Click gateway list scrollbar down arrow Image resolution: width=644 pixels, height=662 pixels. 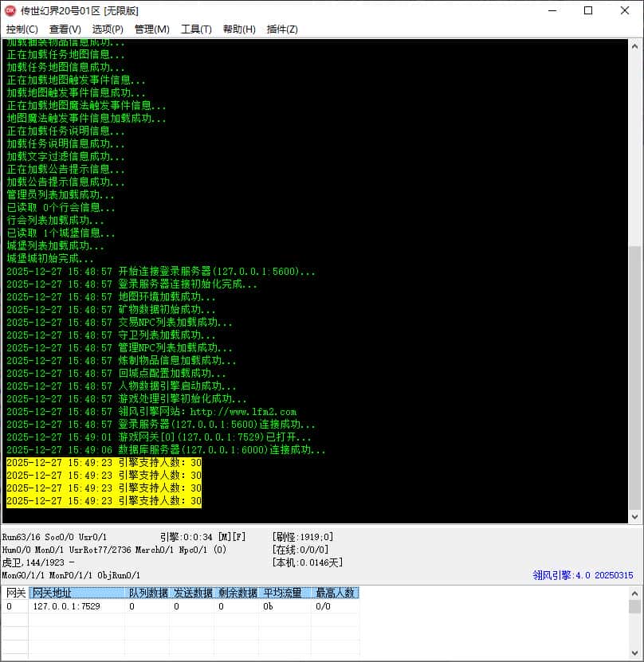coord(634,653)
